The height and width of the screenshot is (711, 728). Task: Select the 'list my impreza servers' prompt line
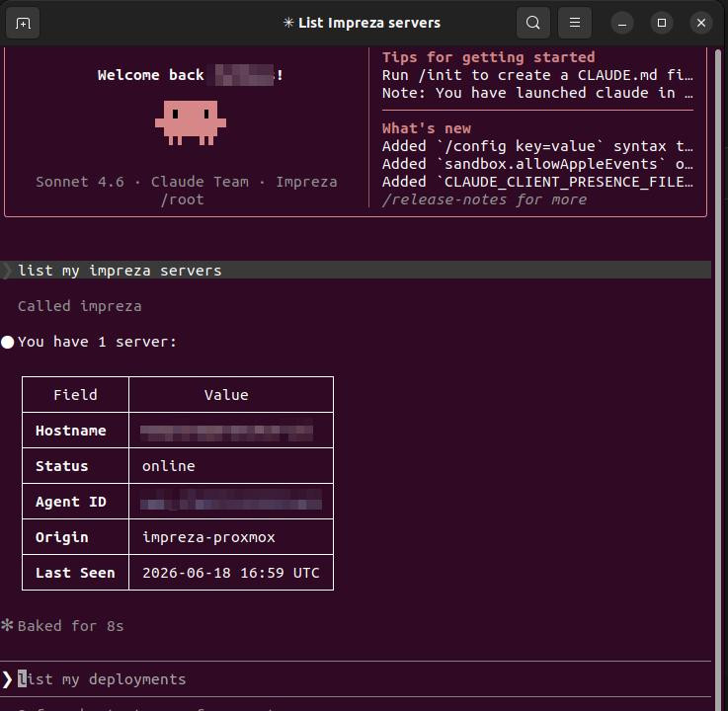[356, 271]
